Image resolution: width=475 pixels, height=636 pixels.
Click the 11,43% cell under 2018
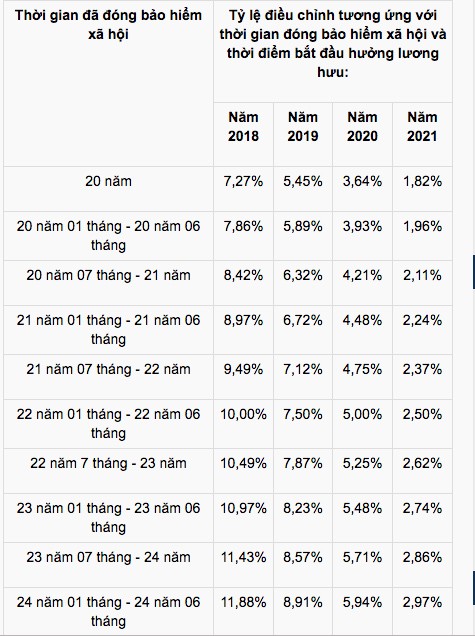[243, 557]
